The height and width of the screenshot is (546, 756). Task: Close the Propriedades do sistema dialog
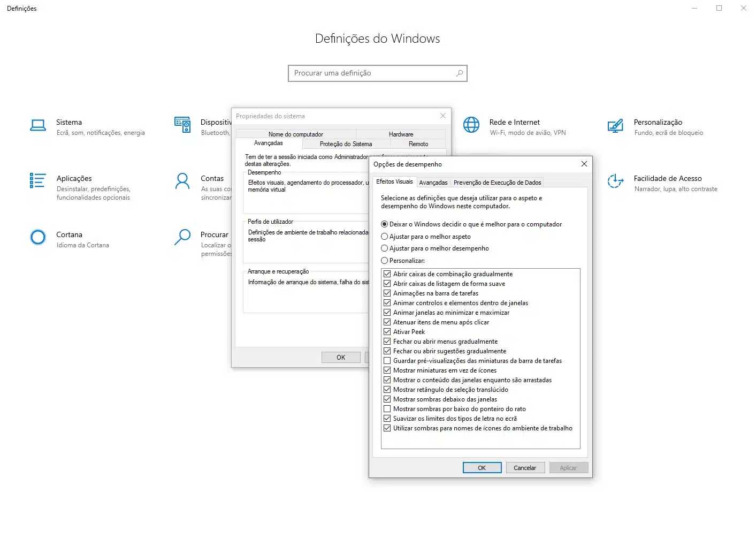[442, 116]
